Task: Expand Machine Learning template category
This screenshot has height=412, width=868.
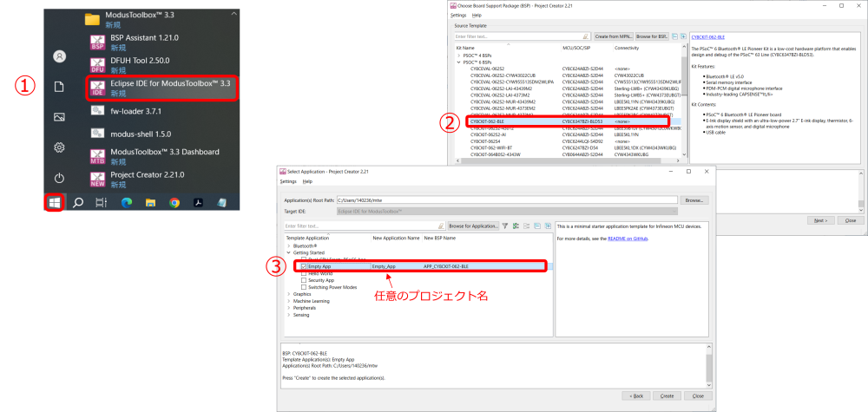Action: click(288, 301)
